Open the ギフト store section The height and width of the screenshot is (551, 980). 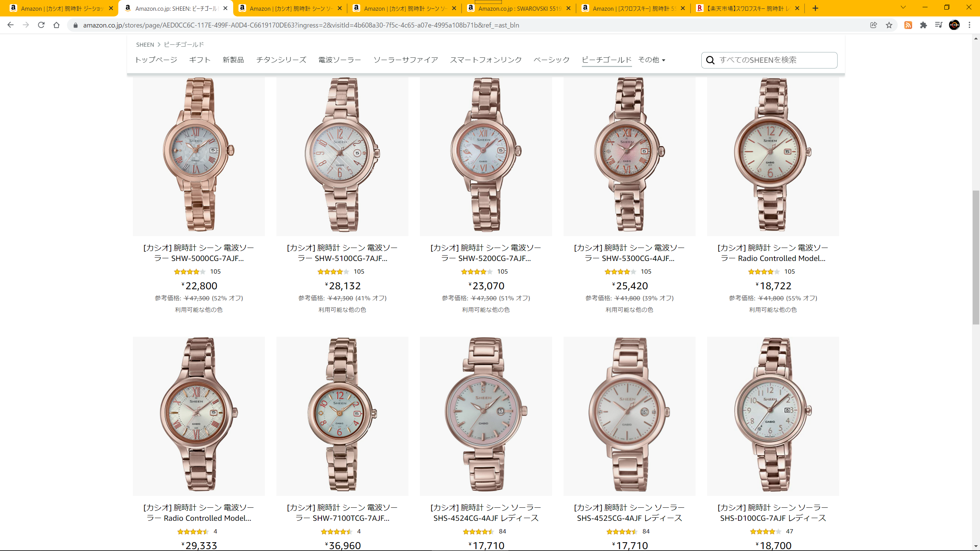[200, 60]
